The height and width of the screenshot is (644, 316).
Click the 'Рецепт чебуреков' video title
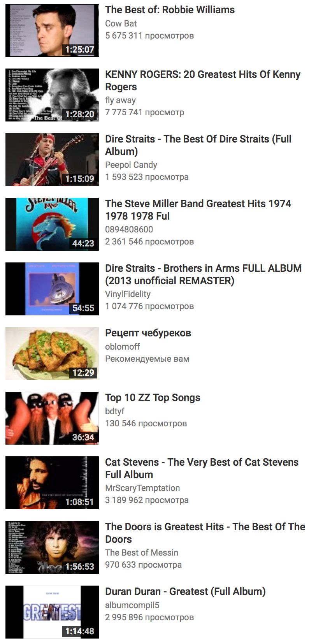148,333
